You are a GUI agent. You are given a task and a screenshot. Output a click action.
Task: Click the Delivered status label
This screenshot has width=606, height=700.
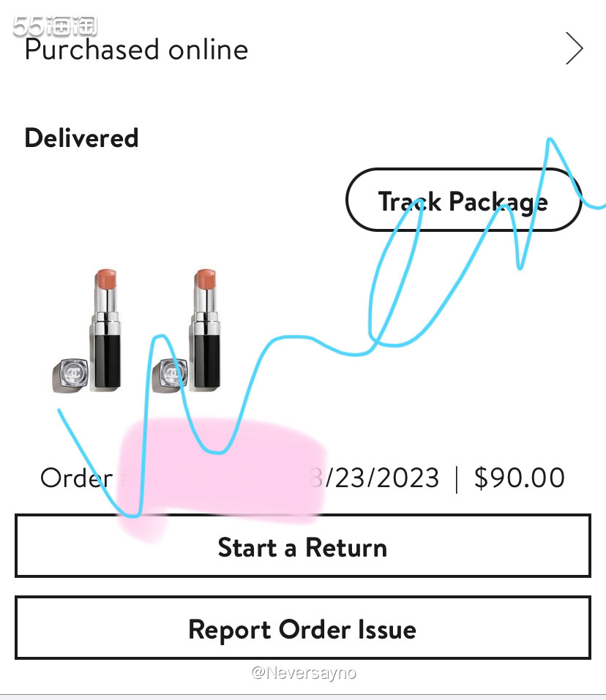click(81, 138)
